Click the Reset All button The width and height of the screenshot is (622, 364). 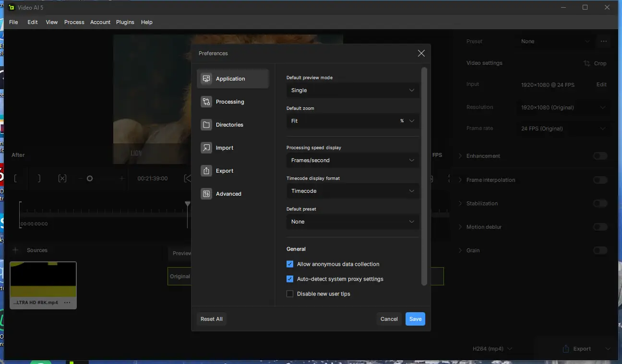(x=212, y=319)
